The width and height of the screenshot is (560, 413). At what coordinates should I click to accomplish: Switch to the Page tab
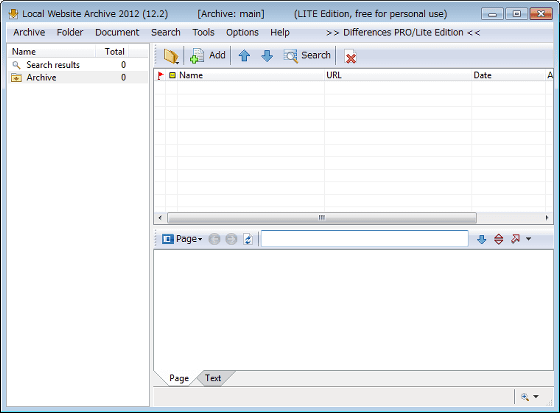point(179,378)
